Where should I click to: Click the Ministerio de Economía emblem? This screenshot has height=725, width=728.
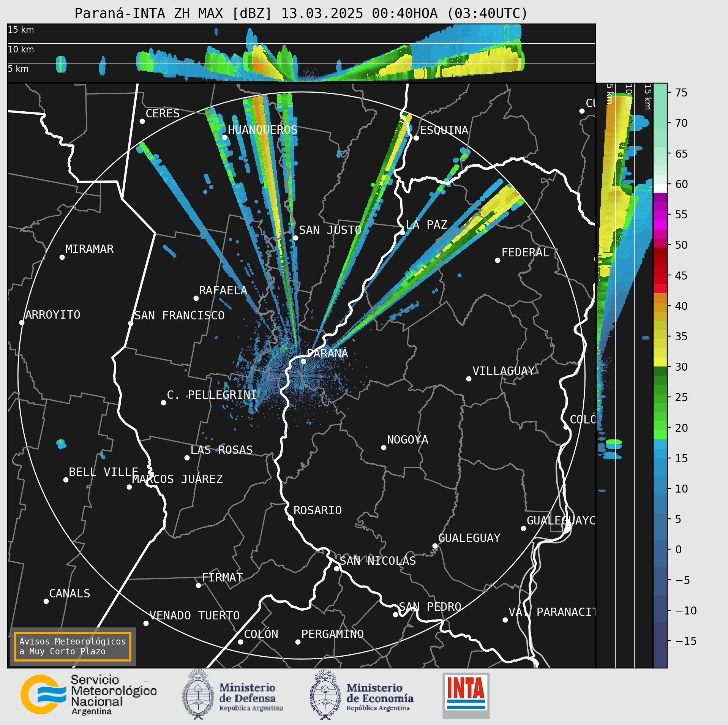click(x=325, y=695)
